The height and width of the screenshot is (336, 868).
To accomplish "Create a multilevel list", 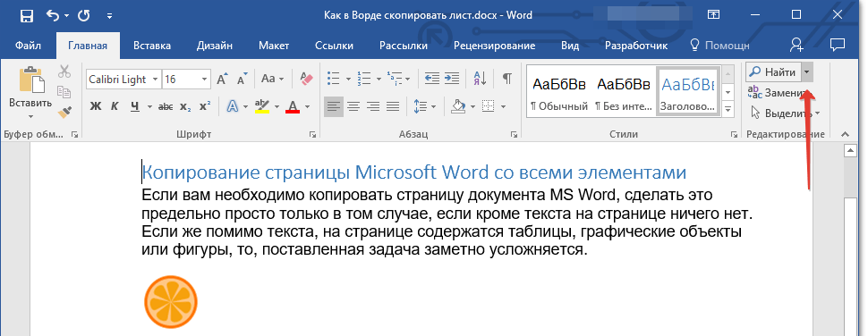I will pos(394,79).
